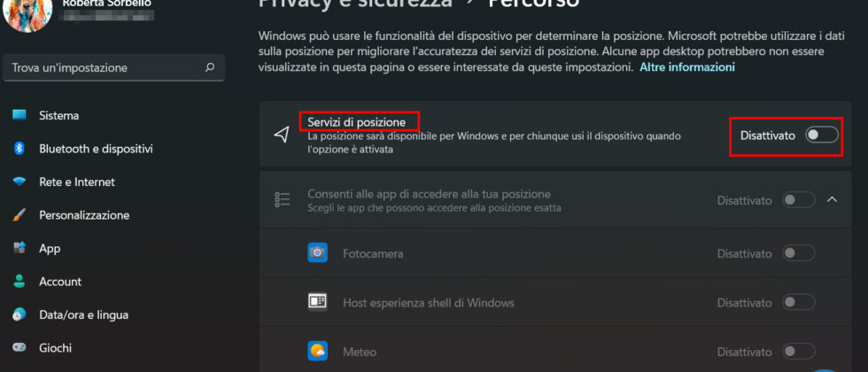Open the Altre informazioni link
Screen dimensions: 868x372
point(687,67)
